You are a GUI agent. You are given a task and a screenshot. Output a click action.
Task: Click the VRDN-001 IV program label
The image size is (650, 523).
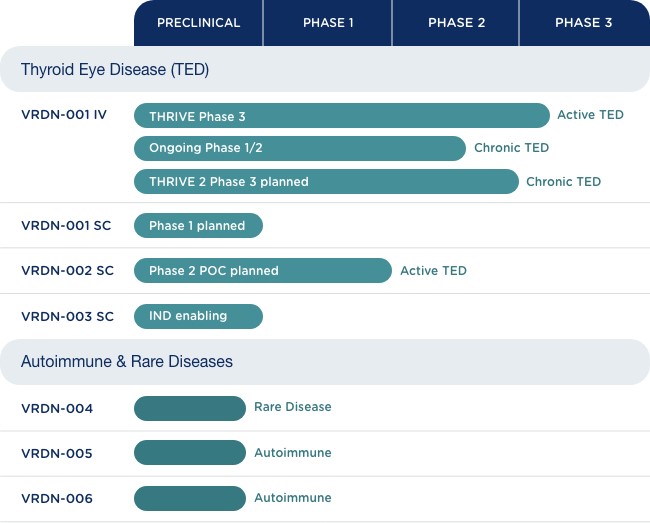click(64, 115)
